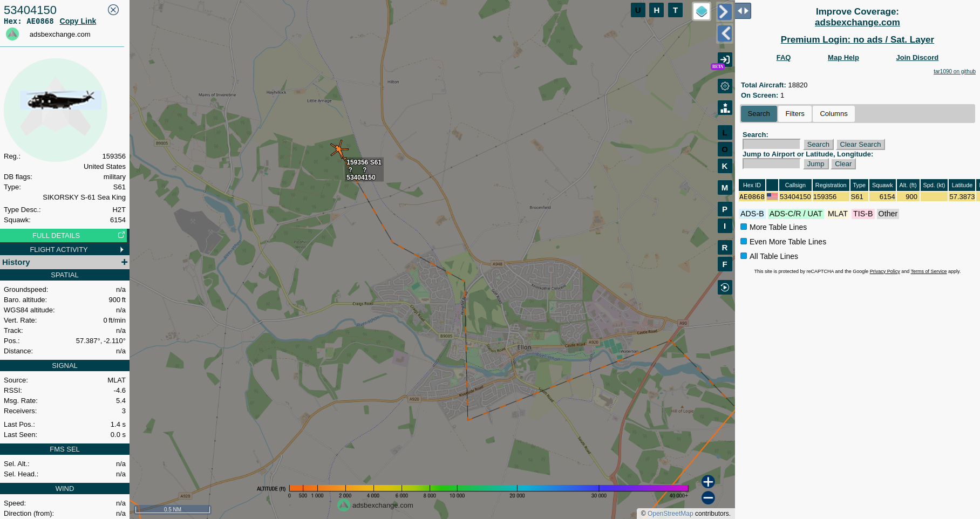Click the left-pointing arrow sidebar button
This screenshot has width=980, height=519.
tap(724, 33)
